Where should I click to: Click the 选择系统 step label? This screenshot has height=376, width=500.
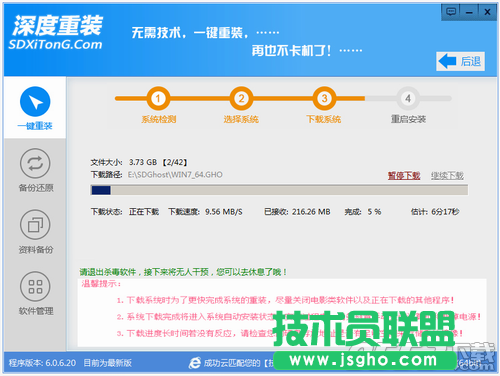[241, 119]
